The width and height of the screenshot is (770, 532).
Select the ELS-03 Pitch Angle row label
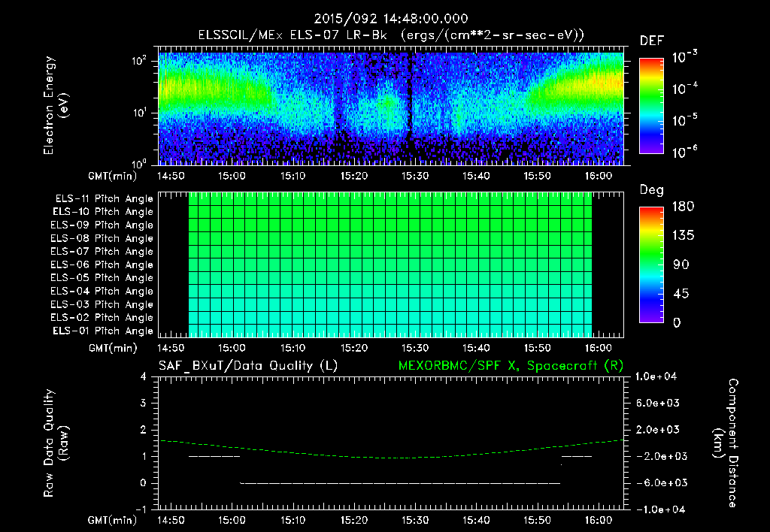pyautogui.click(x=102, y=304)
